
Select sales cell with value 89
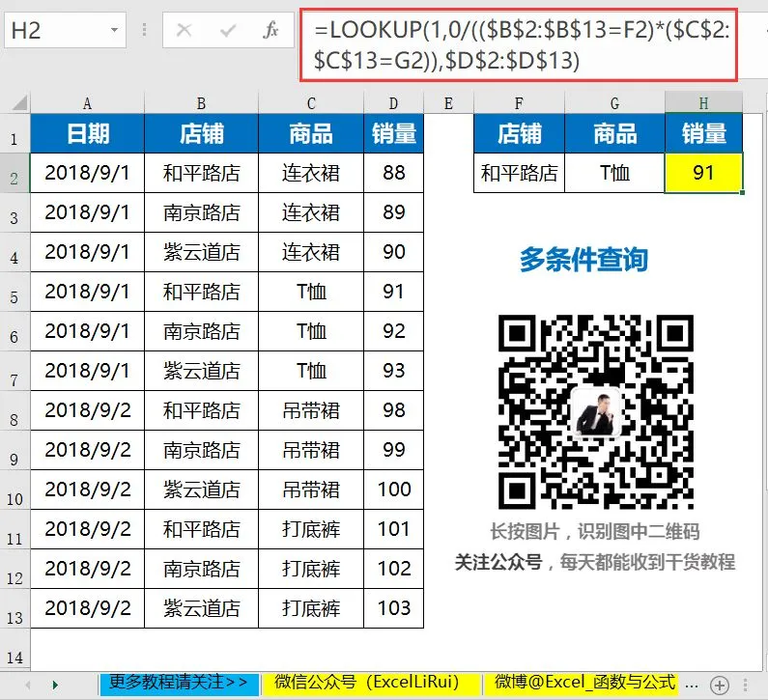point(393,212)
